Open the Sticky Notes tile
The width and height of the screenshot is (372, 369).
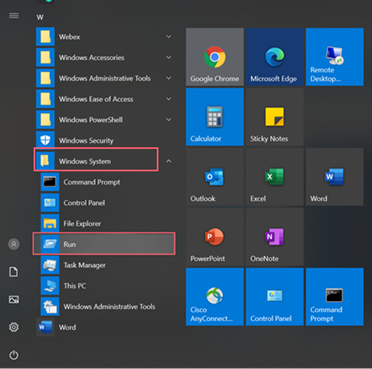pyautogui.click(x=275, y=117)
